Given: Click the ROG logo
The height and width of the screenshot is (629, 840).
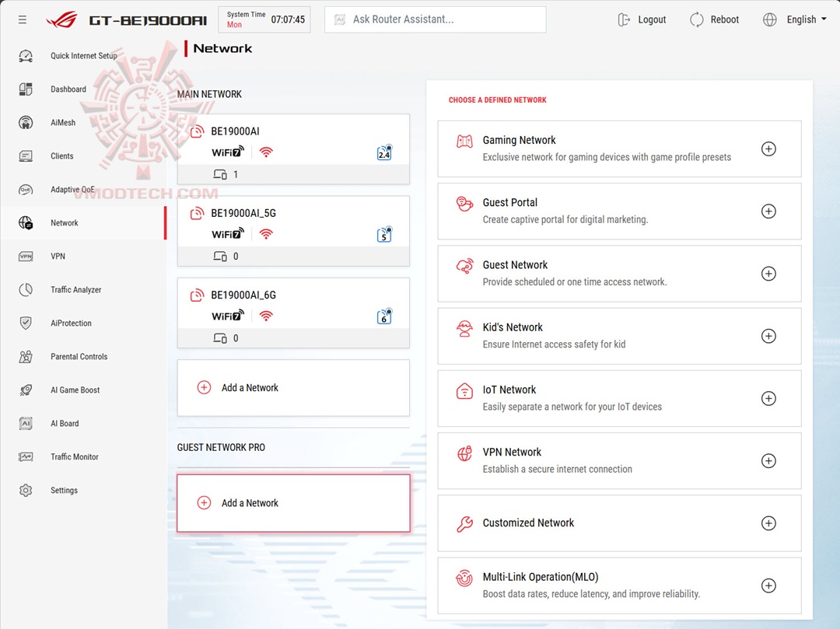Looking at the screenshot, I should (x=61, y=19).
